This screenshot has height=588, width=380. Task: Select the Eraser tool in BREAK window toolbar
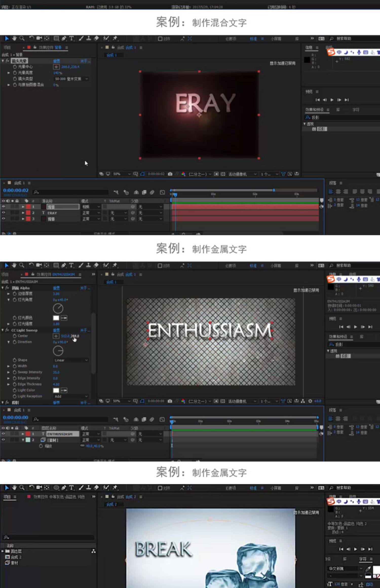[x=96, y=487]
